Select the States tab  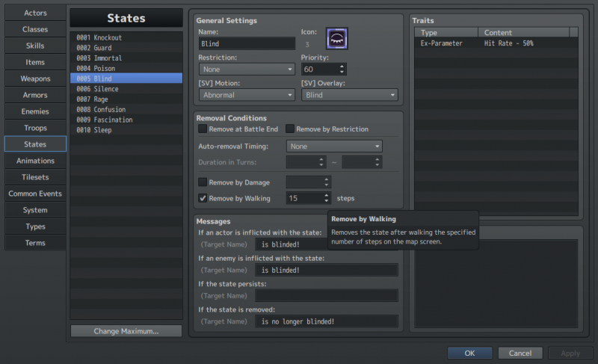pos(35,144)
